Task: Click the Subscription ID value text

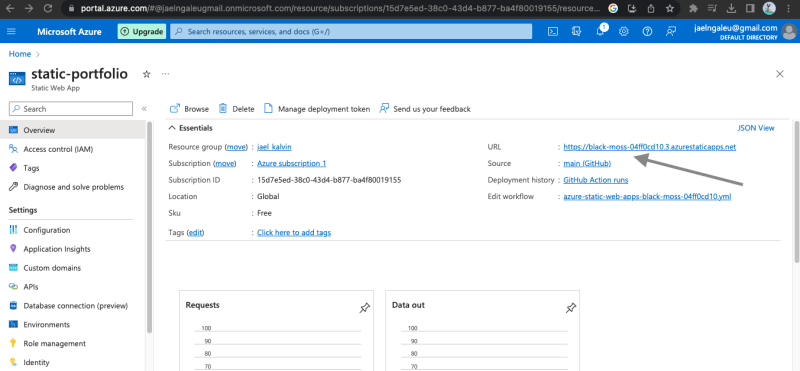Action: coord(329,180)
